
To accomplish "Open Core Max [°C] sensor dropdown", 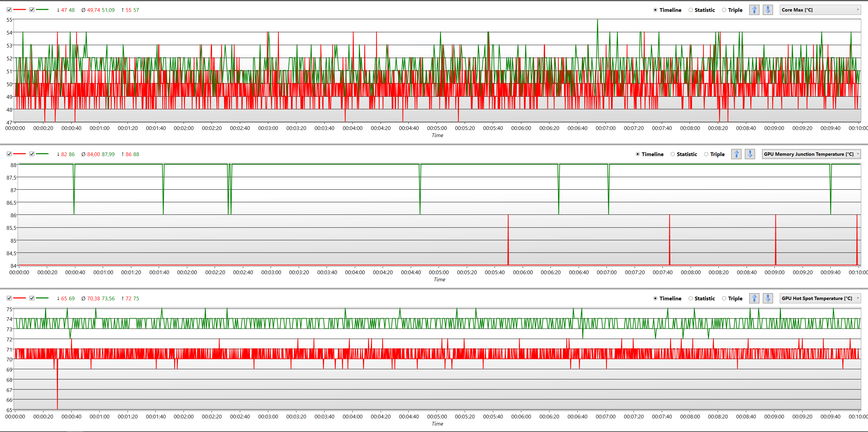I will [821, 10].
